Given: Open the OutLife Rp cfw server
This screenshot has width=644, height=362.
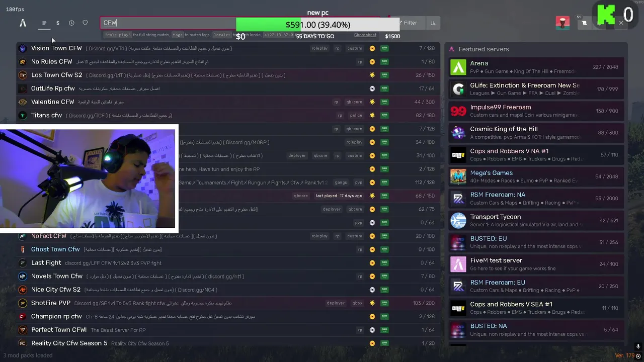Looking at the screenshot, I should click(x=228, y=88).
